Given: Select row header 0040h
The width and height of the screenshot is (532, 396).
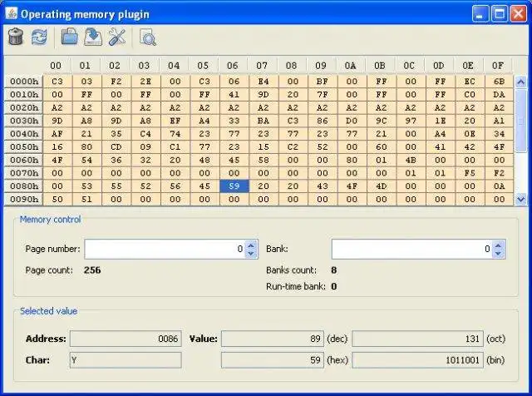Looking at the screenshot, I should point(22,133).
